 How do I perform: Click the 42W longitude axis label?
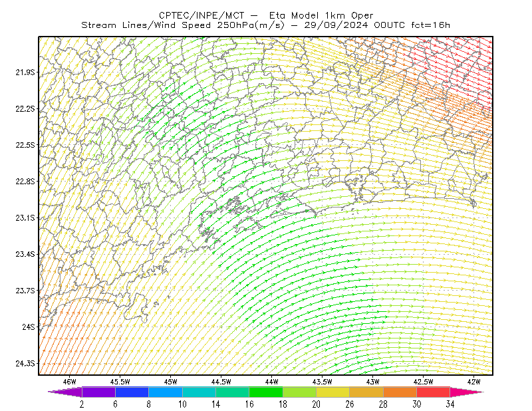pyautogui.click(x=473, y=382)
